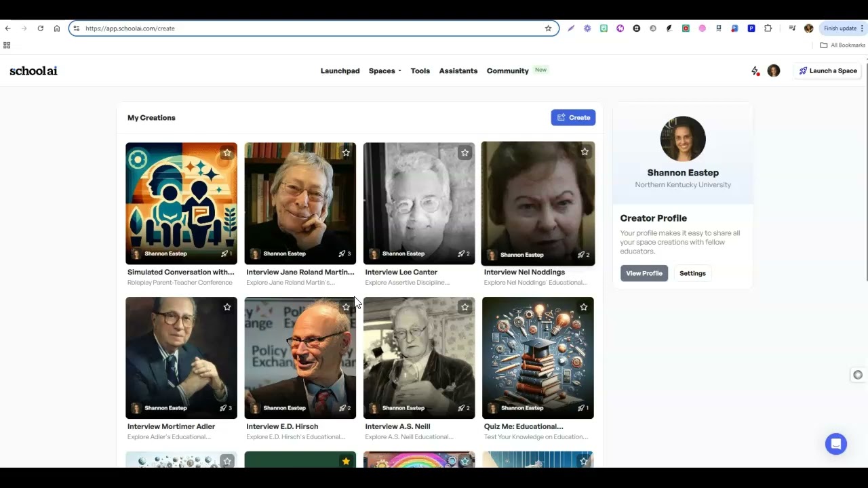Star the Interview E.D. Hirsch card
Image resolution: width=868 pixels, height=488 pixels.
coord(346,307)
